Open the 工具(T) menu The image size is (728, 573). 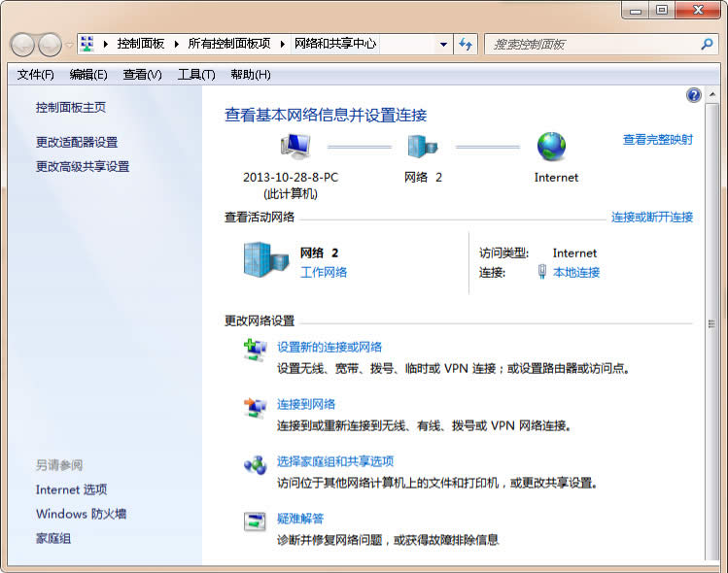click(x=195, y=75)
